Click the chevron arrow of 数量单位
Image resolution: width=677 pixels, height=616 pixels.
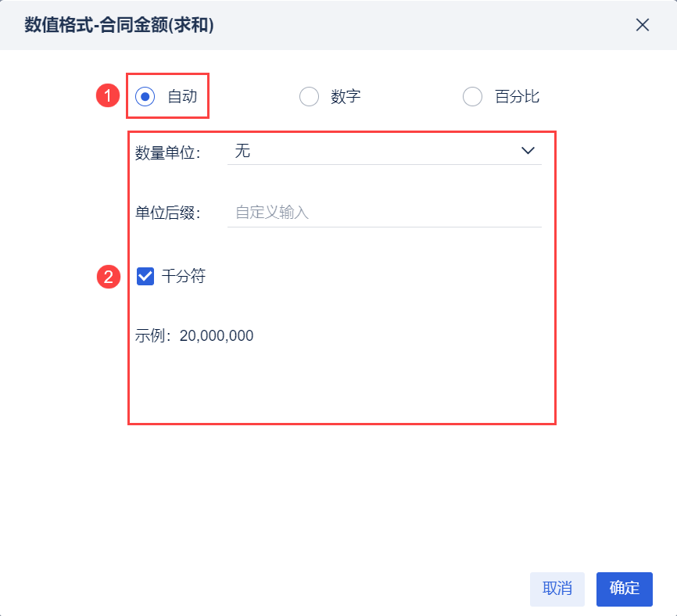528,151
